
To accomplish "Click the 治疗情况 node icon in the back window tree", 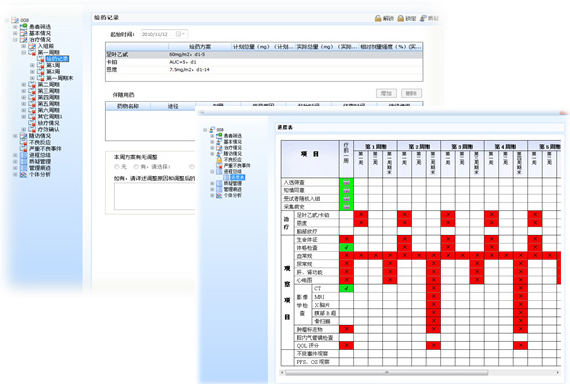I will 24,39.
